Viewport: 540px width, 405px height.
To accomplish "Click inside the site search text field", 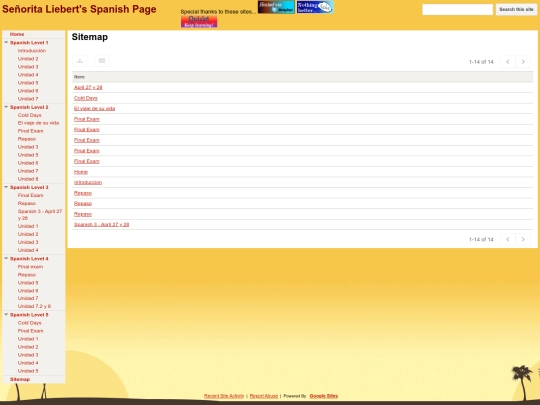I will click(x=457, y=9).
